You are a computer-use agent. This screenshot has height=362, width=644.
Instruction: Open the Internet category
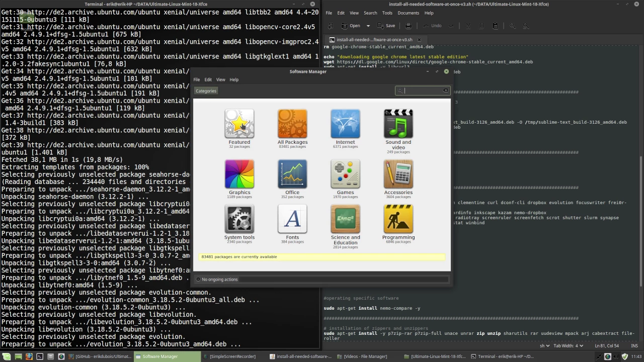345,128
